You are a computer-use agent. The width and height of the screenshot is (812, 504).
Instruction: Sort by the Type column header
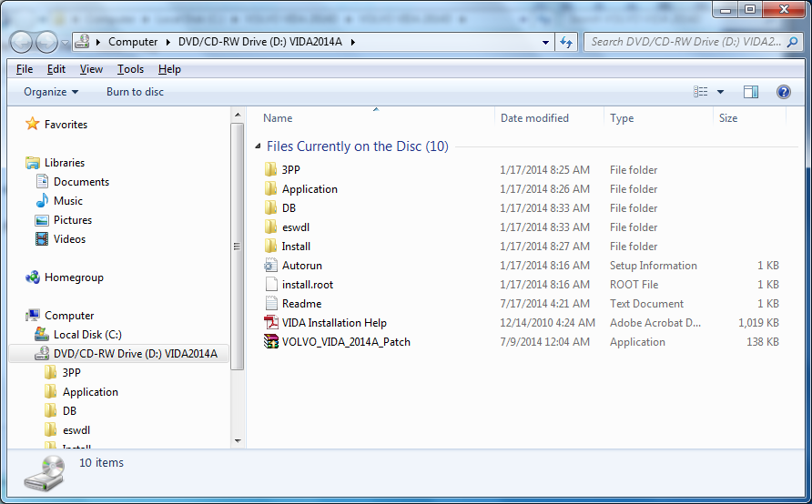click(622, 118)
